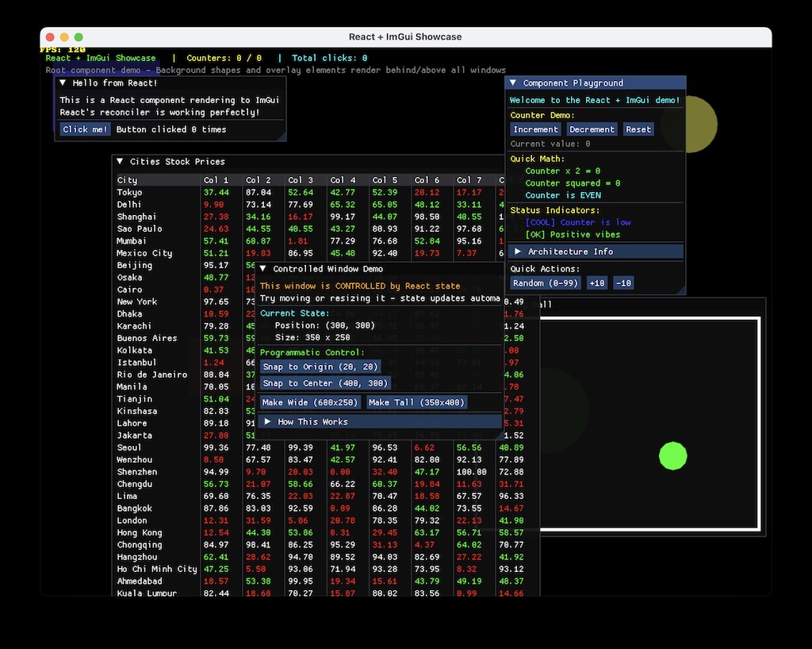Viewport: 812px width, 649px height.
Task: Add 10 with the +10 button
Action: coord(597,283)
